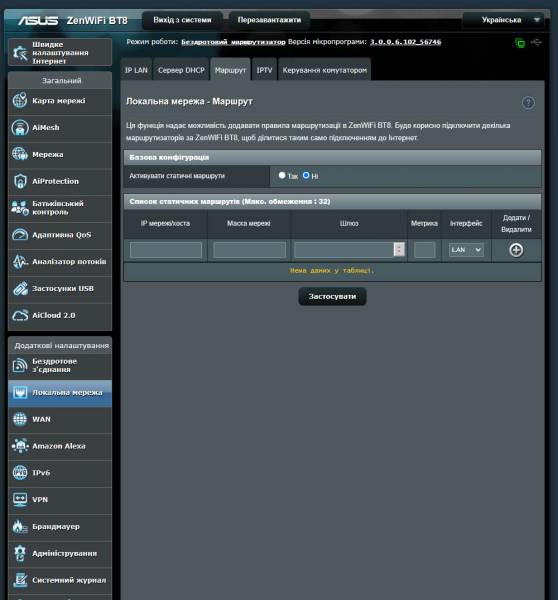
Task: Focus the Маска мережі input field
Action: 250,250
